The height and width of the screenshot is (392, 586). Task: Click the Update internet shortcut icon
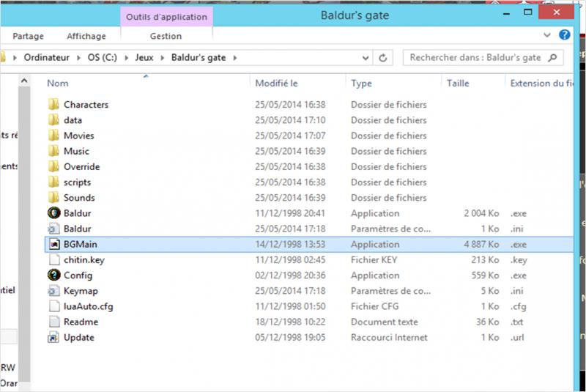point(53,338)
